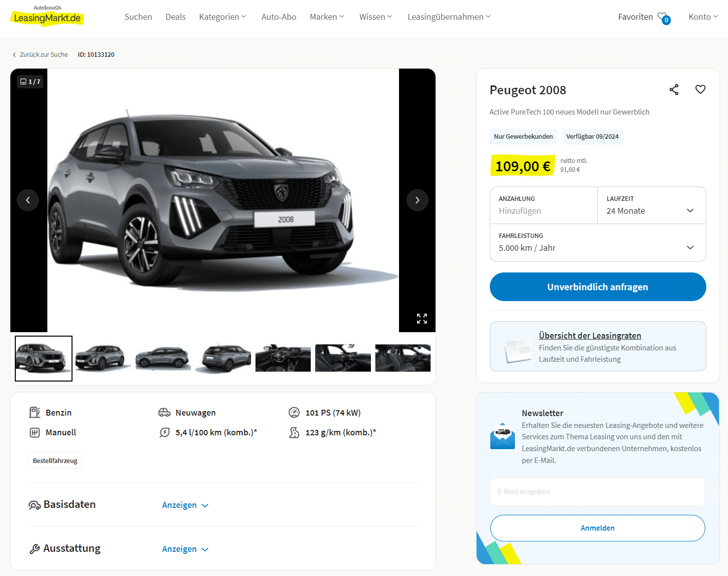
Task: Click the Ausstattung wrench icon
Action: tap(35, 549)
